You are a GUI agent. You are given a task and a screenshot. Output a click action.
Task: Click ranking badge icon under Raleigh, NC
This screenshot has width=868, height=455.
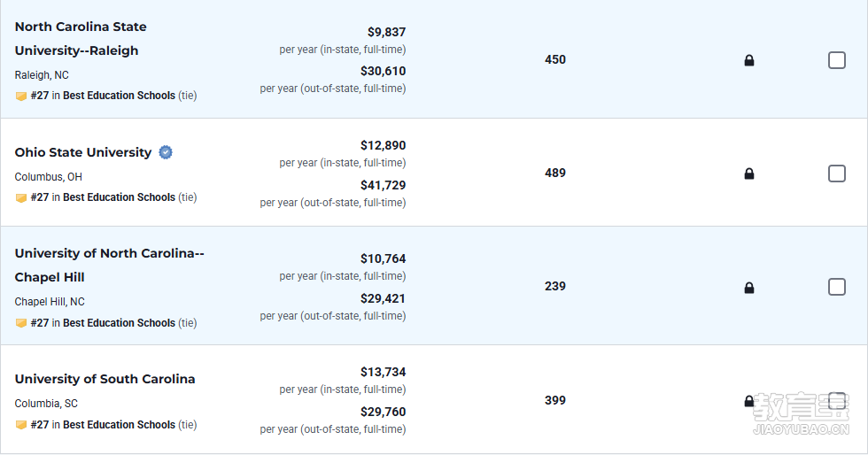pos(21,96)
